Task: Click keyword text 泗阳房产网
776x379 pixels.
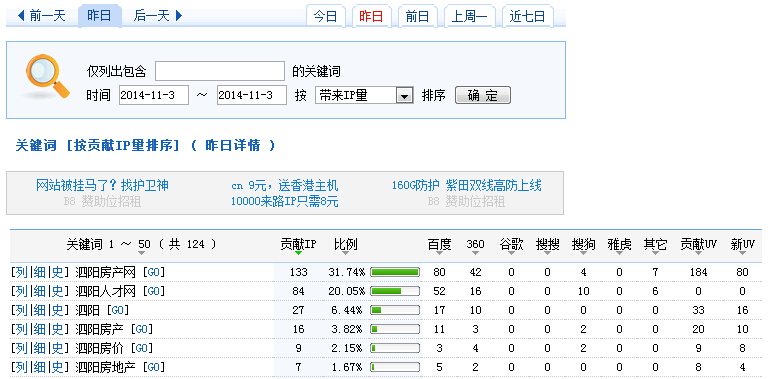Action: click(x=105, y=272)
